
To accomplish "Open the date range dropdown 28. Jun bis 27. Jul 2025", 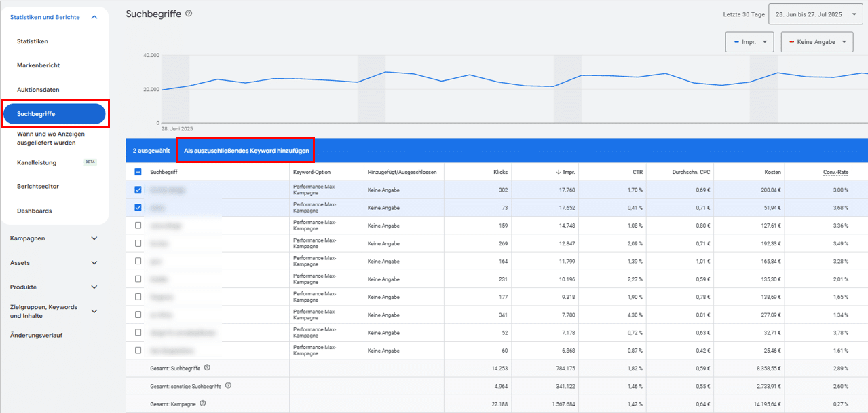I will (816, 14).
